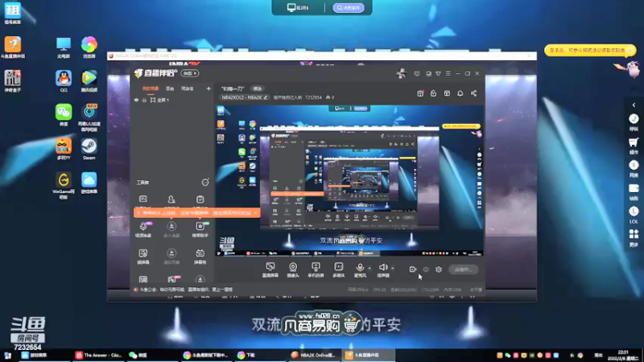This screenshot has width=644, height=362.
Task: Collapse the toolbox panel toggle
Action: click(x=205, y=183)
